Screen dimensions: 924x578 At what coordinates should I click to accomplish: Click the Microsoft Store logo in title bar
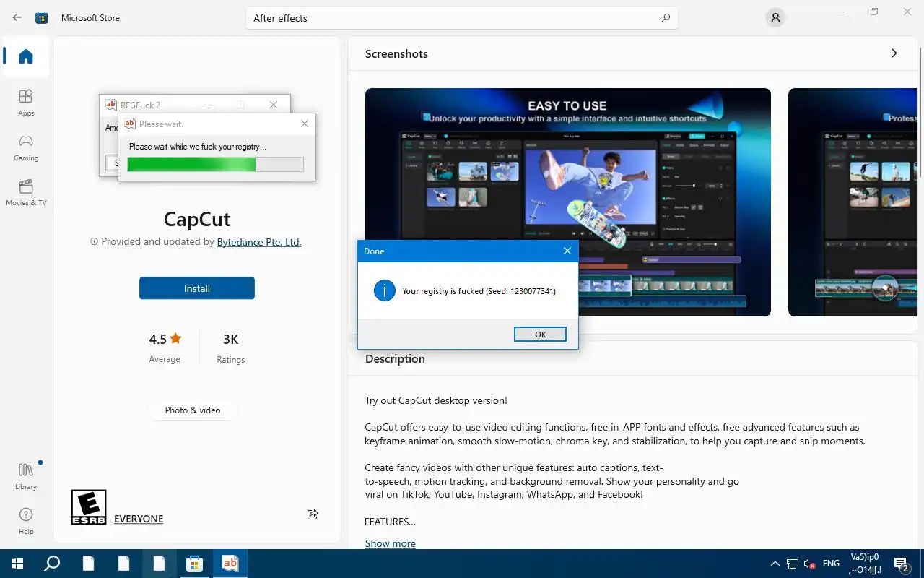pos(42,17)
